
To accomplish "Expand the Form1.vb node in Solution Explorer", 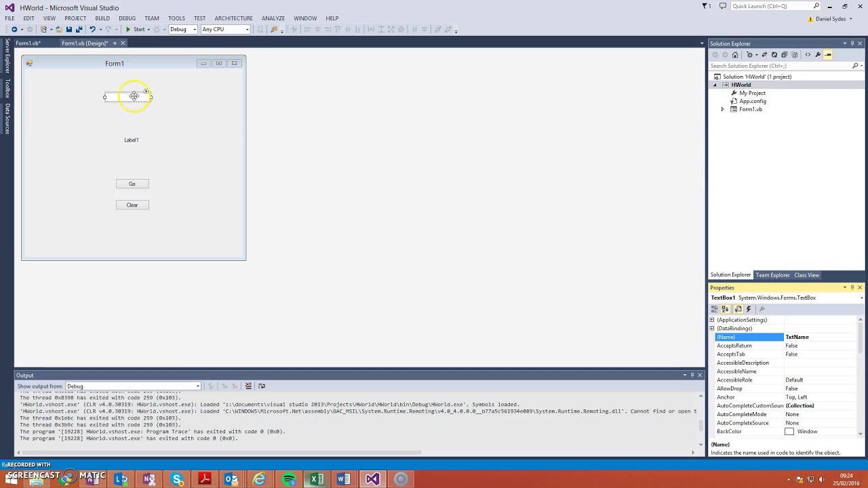I will tap(722, 109).
